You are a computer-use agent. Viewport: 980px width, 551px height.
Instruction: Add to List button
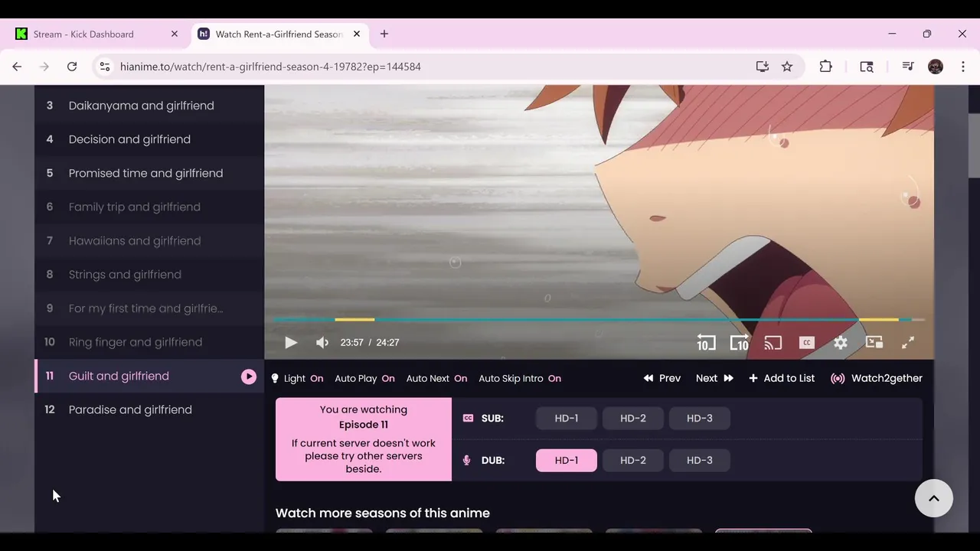[782, 378]
